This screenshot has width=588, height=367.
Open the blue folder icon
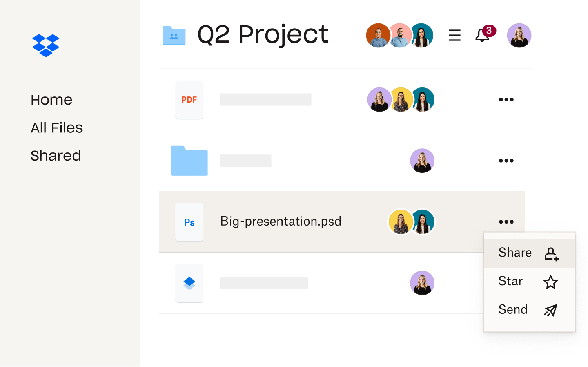[189, 161]
